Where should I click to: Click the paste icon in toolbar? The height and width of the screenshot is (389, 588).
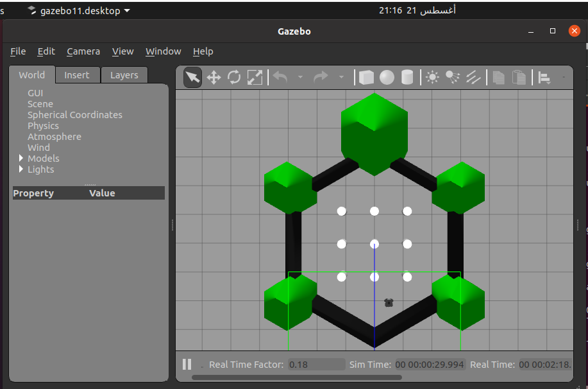click(x=519, y=77)
